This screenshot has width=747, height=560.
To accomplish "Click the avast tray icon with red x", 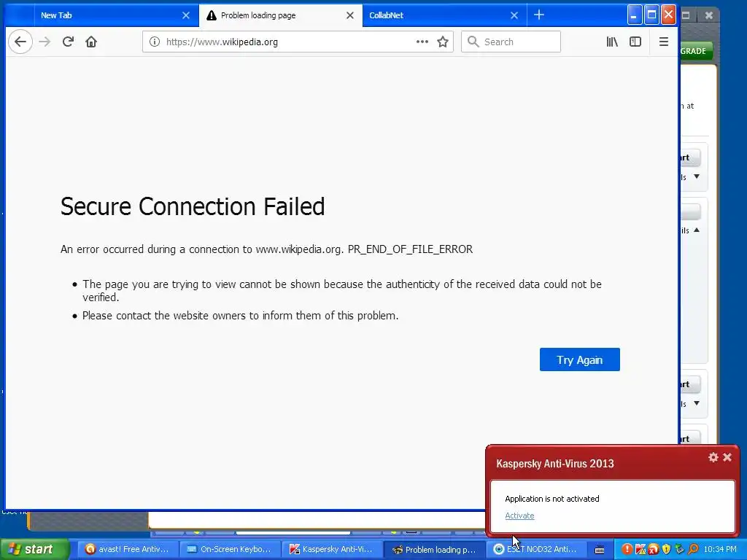I will (x=653, y=549).
